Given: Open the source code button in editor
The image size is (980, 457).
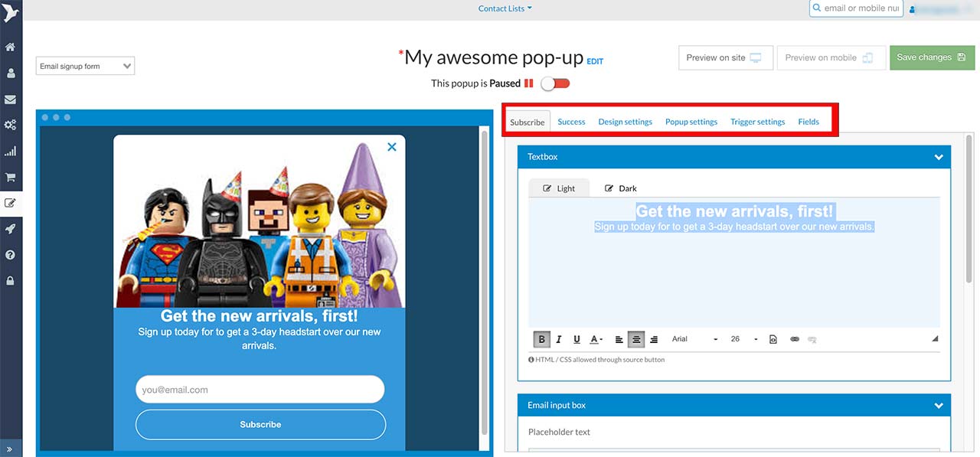Looking at the screenshot, I should click(x=773, y=339).
